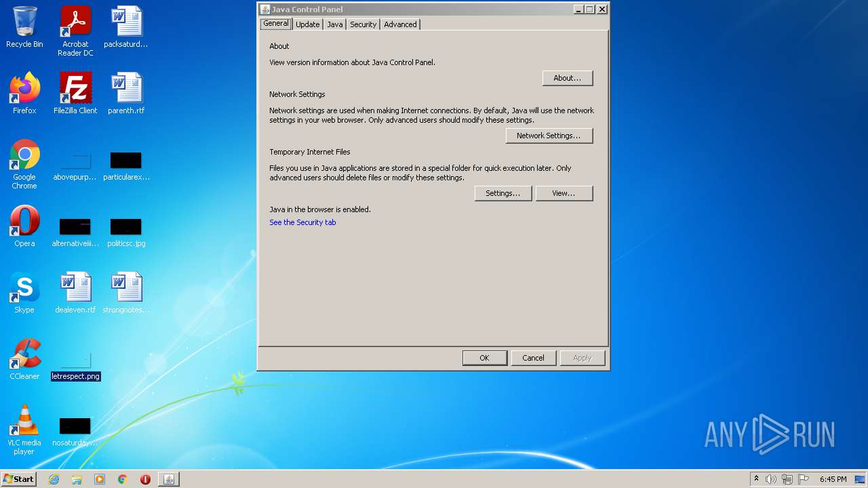
Task: Click the Java Control Panel taskbar button
Action: [169, 479]
